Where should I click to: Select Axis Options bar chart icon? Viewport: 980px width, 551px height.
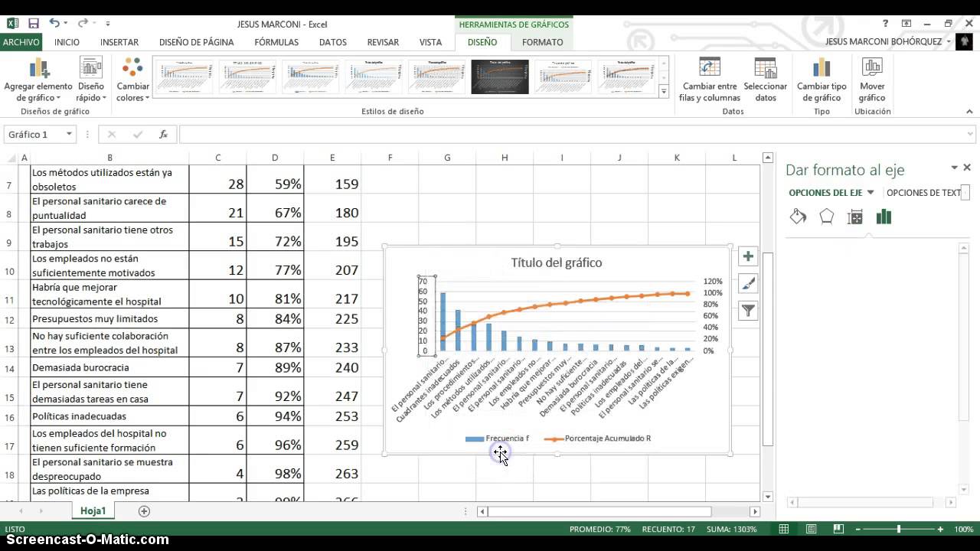(884, 217)
